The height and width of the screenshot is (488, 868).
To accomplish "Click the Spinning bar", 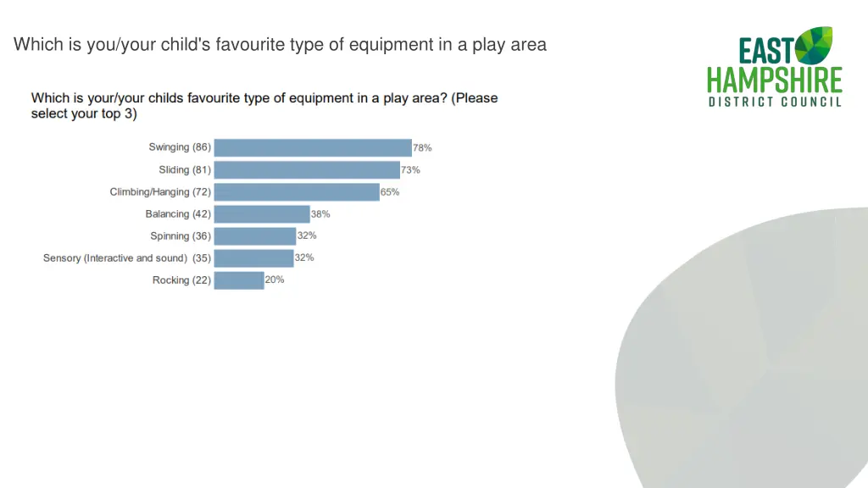I will [x=255, y=236].
